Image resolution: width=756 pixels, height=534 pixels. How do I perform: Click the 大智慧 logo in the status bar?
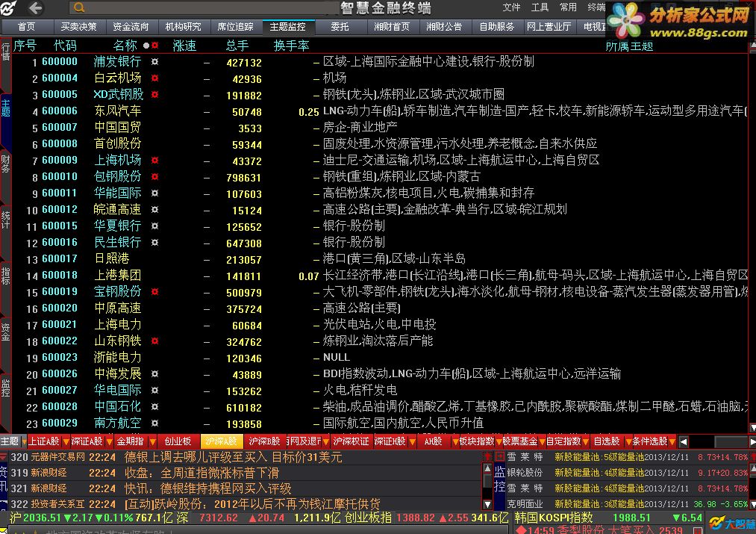click(x=731, y=523)
